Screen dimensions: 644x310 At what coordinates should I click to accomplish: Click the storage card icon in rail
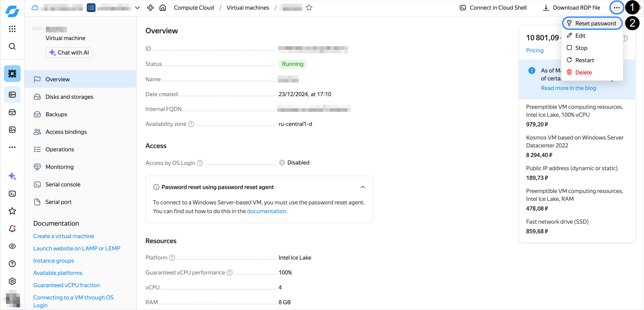[x=12, y=94]
